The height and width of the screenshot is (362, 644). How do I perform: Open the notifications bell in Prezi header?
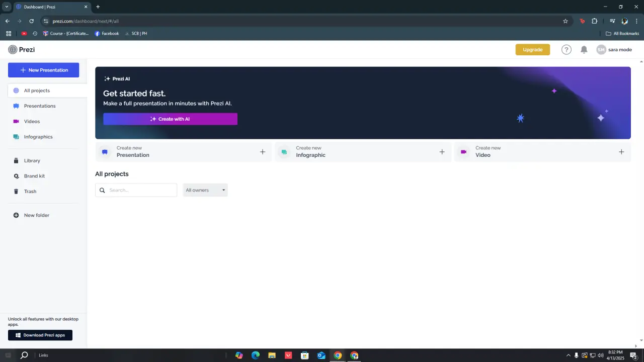tap(584, 49)
